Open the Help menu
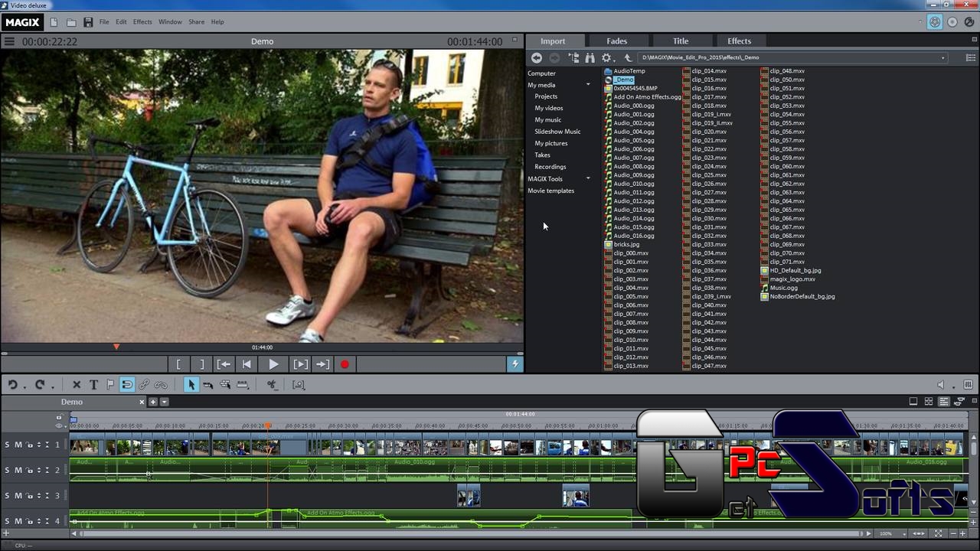 [217, 22]
